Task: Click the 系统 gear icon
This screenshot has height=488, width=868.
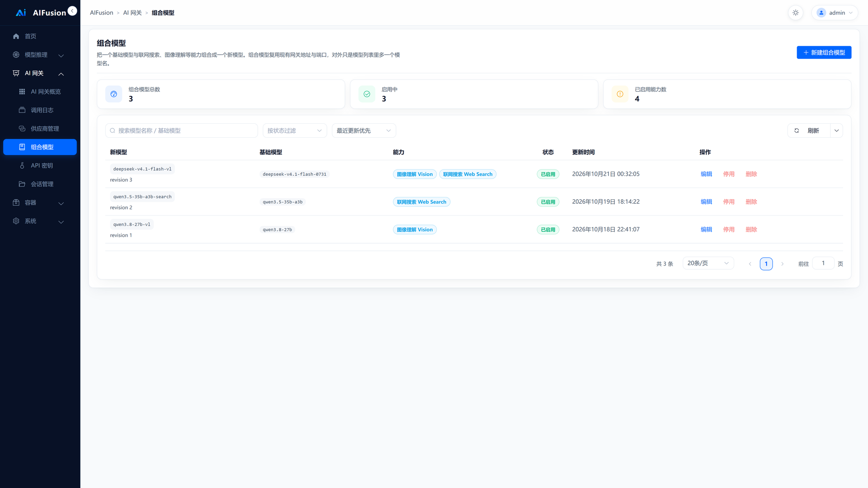Action: tap(16, 221)
